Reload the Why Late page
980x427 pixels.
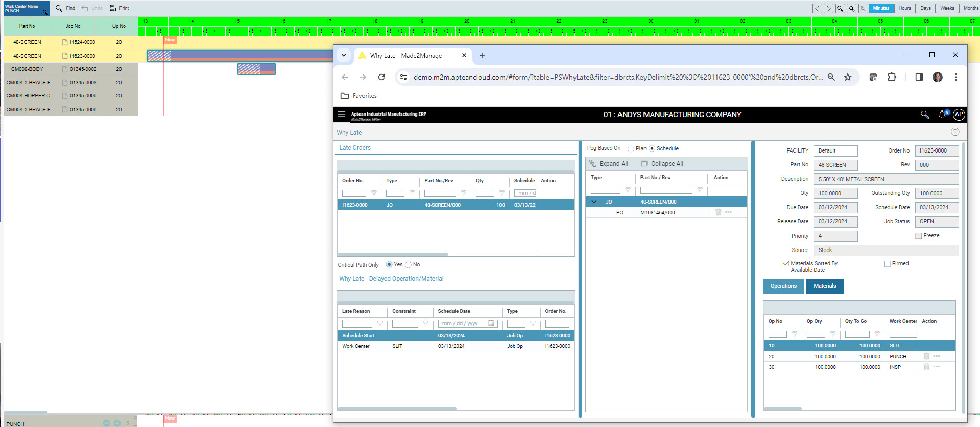click(381, 77)
